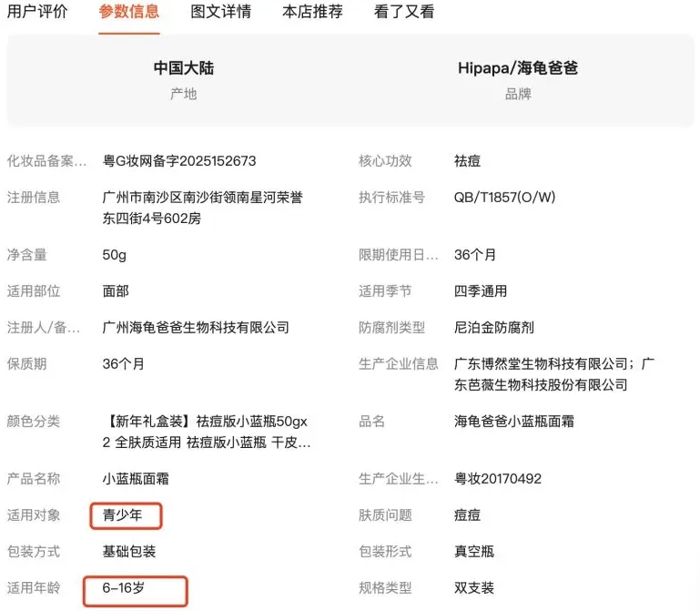Screen dimensions: 700x611
Task: Click the 粤G妆网备字2025152673 filing number
Action: pos(179,161)
